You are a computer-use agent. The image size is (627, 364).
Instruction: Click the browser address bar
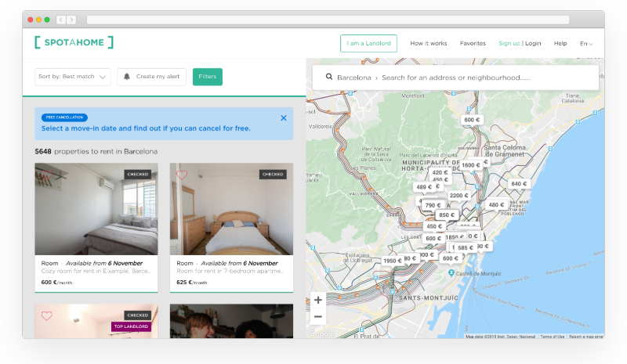tap(328, 20)
